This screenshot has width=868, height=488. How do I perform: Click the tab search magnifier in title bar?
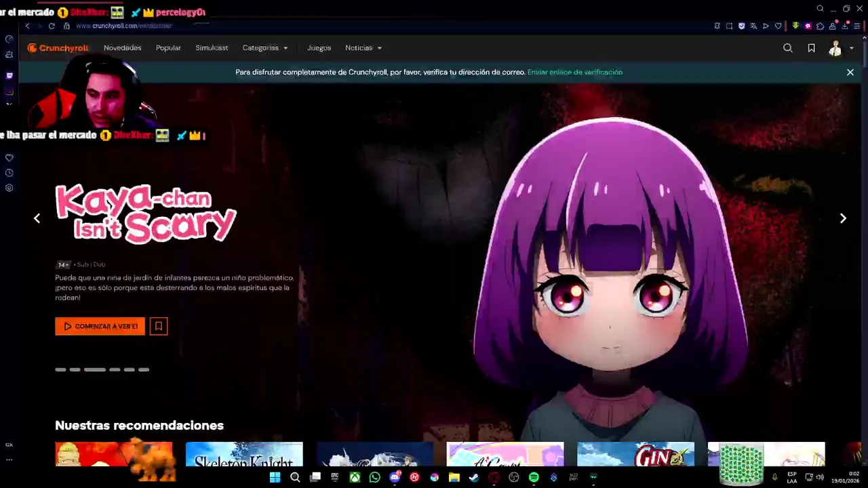pyautogui.click(x=820, y=9)
